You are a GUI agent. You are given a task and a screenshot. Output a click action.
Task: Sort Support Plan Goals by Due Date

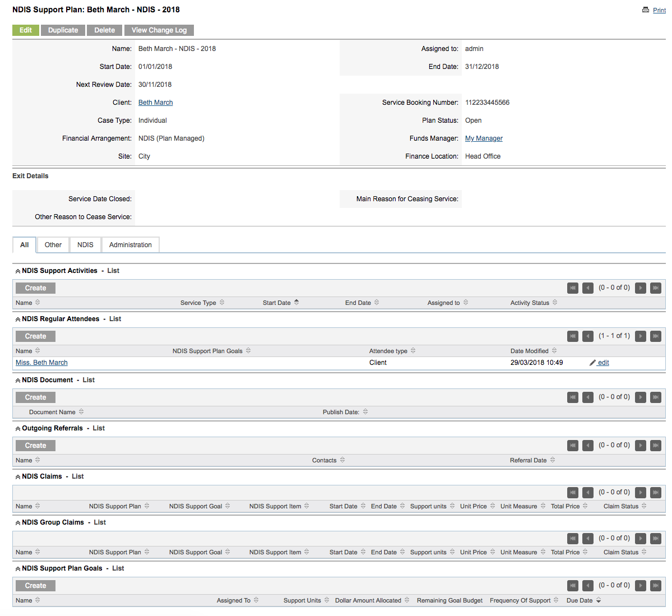tap(583, 601)
